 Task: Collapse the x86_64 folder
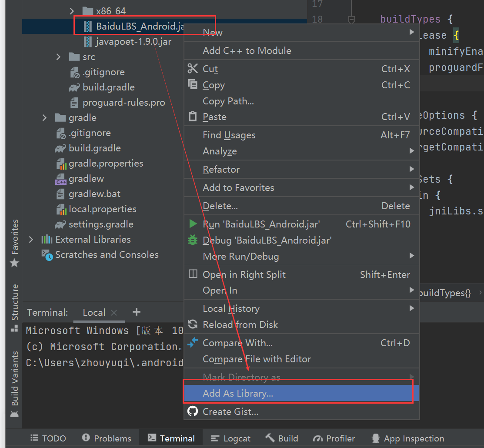(72, 11)
